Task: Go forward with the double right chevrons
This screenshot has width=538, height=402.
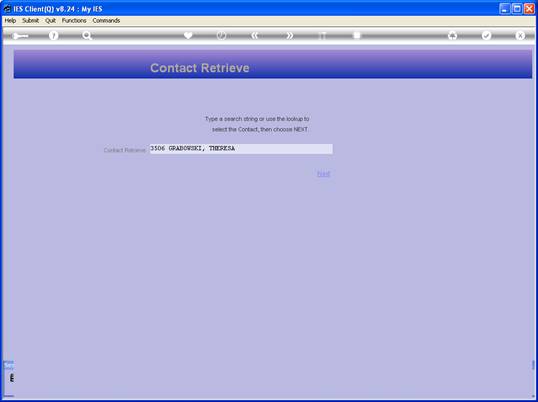Action: [x=290, y=35]
